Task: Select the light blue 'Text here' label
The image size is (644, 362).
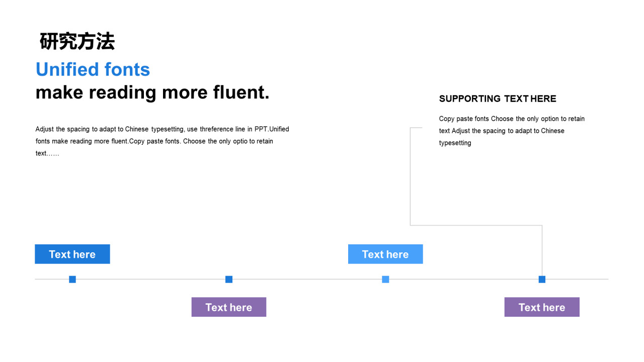Action: pos(385,254)
